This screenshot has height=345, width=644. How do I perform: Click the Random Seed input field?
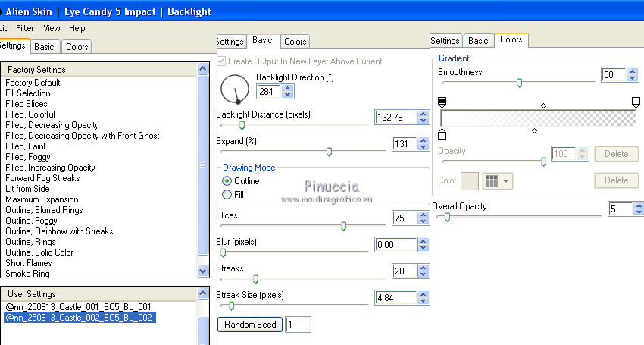pyautogui.click(x=298, y=325)
